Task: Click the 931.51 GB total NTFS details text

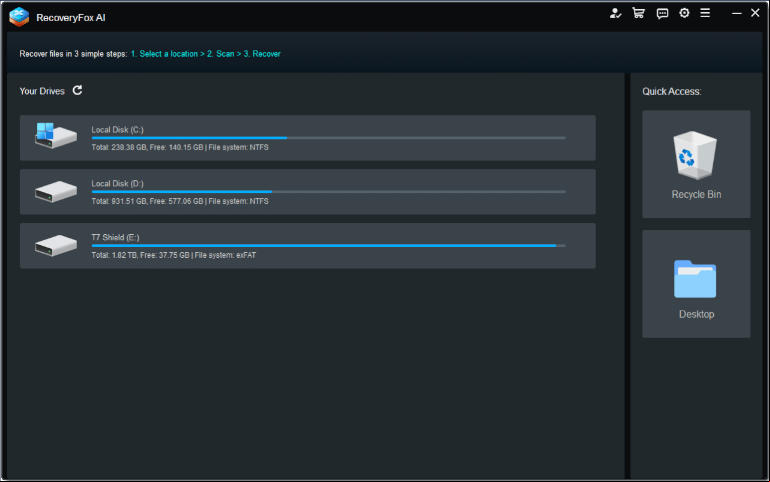Action: (180, 201)
